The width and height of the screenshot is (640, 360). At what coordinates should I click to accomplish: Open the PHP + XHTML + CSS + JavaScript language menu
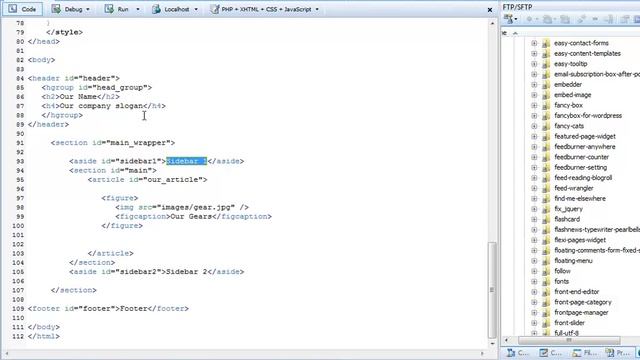coord(264,9)
